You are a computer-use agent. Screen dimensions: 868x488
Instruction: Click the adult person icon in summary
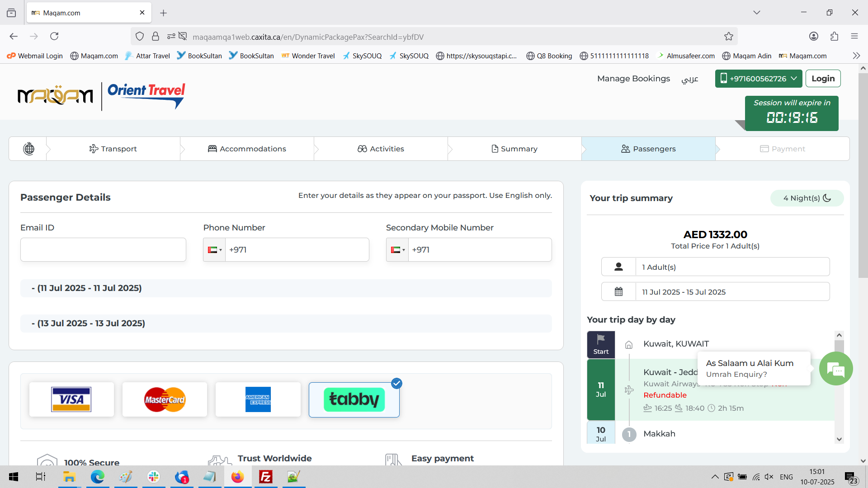[x=618, y=267]
